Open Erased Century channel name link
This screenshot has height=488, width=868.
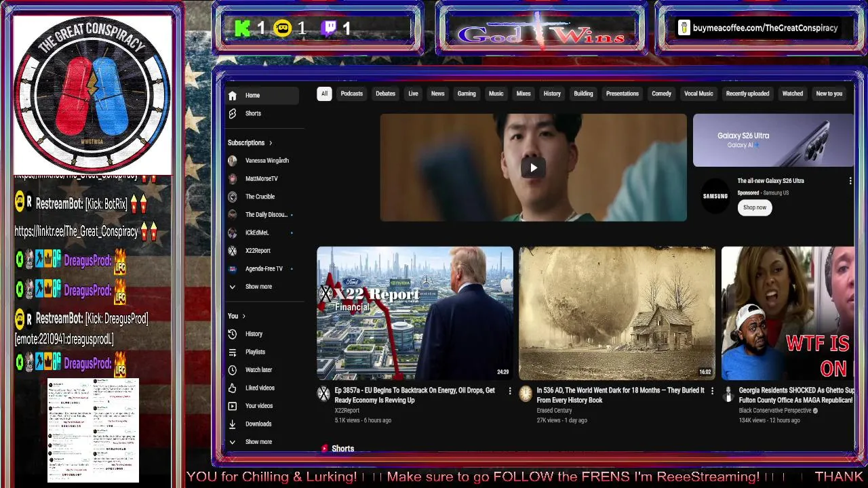[554, 411]
